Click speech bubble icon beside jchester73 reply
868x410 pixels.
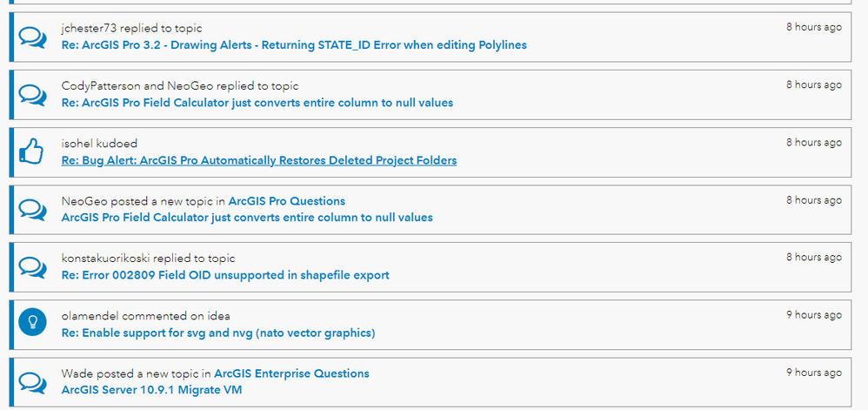[x=32, y=37]
